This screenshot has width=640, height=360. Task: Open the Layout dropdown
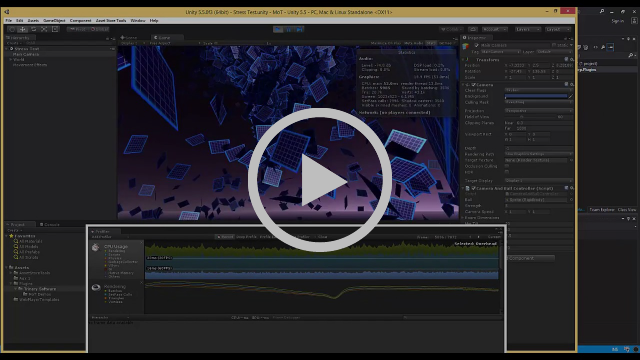tap(558, 29)
